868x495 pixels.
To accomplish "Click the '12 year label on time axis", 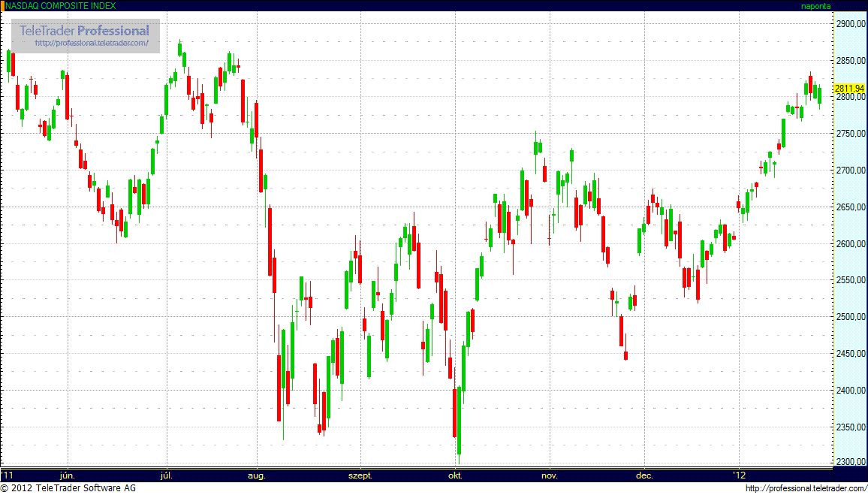I will (738, 475).
